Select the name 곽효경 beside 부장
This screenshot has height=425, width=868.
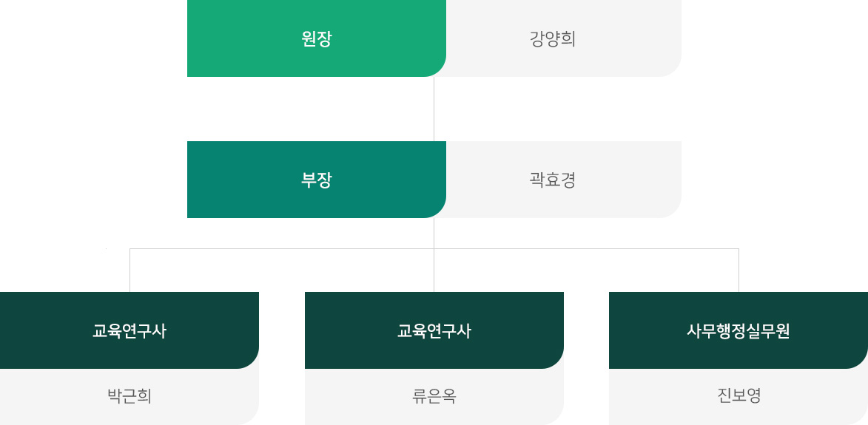(553, 180)
